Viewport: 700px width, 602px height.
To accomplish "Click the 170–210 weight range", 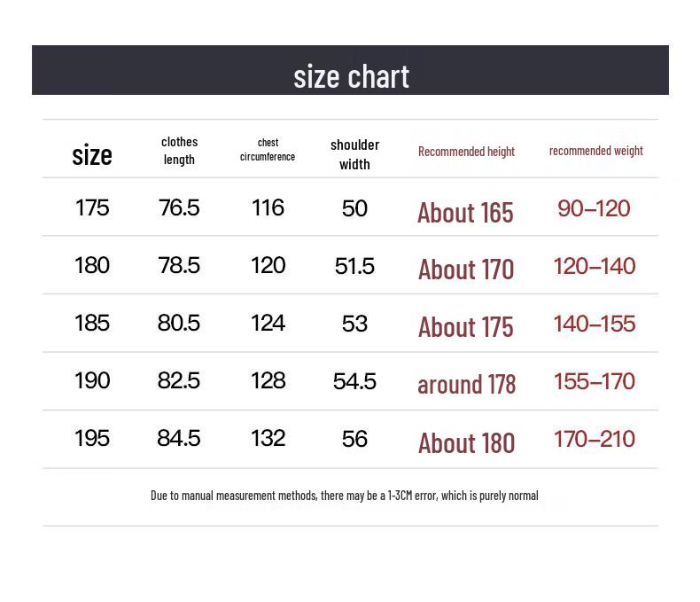I will [594, 439].
